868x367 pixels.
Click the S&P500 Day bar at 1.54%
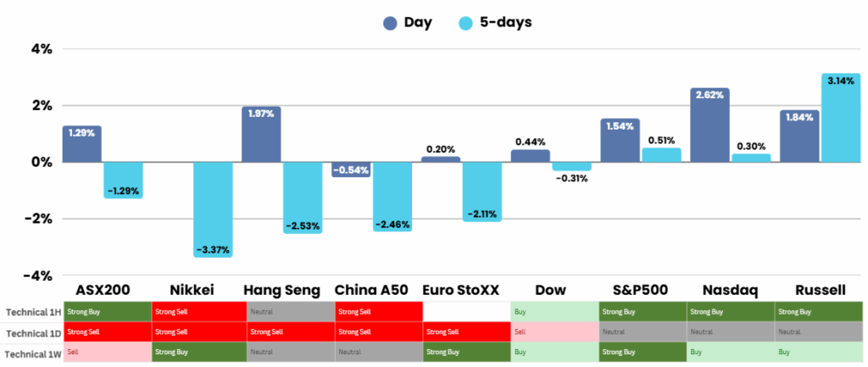point(620,140)
